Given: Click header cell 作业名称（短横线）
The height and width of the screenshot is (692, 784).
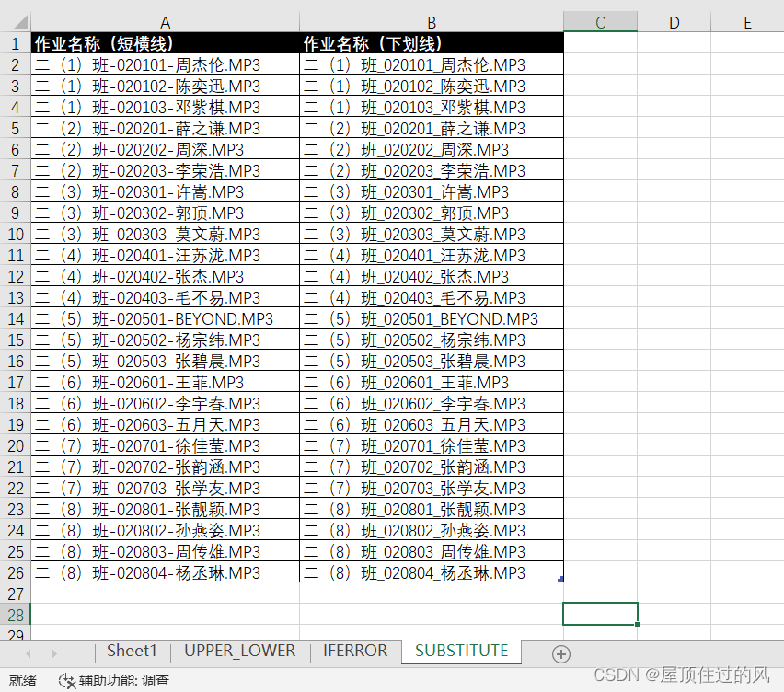Looking at the screenshot, I should (166, 43).
